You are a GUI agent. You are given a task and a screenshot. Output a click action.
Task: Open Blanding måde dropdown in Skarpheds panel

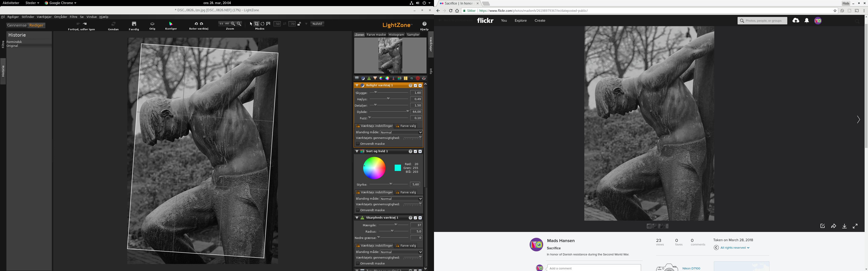pos(401,252)
